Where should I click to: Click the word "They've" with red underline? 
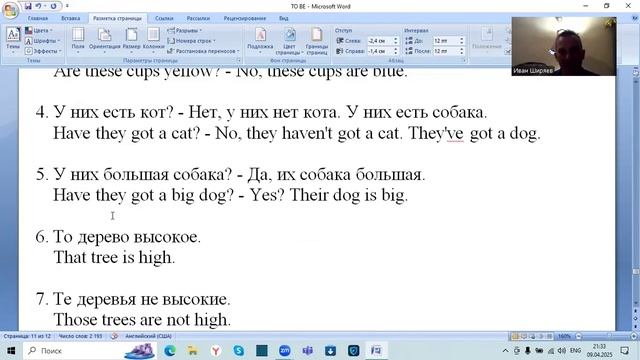(x=436, y=133)
